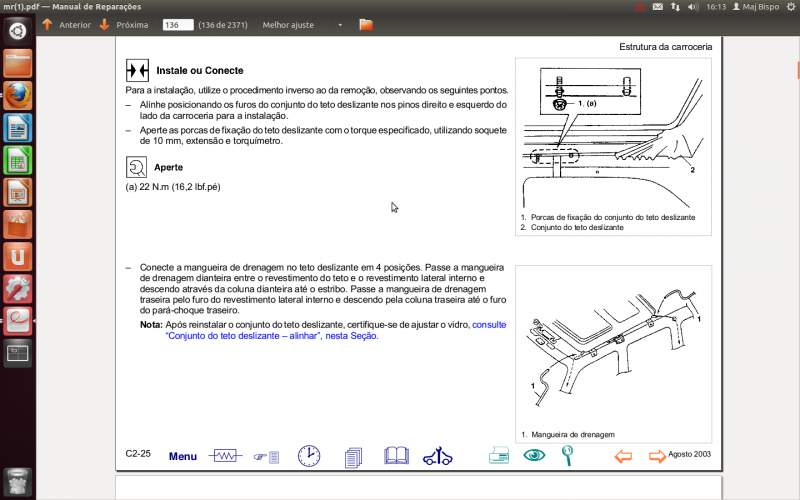Click the 'C2-25' page label
Viewport: 800px width, 500px height.
[138, 454]
